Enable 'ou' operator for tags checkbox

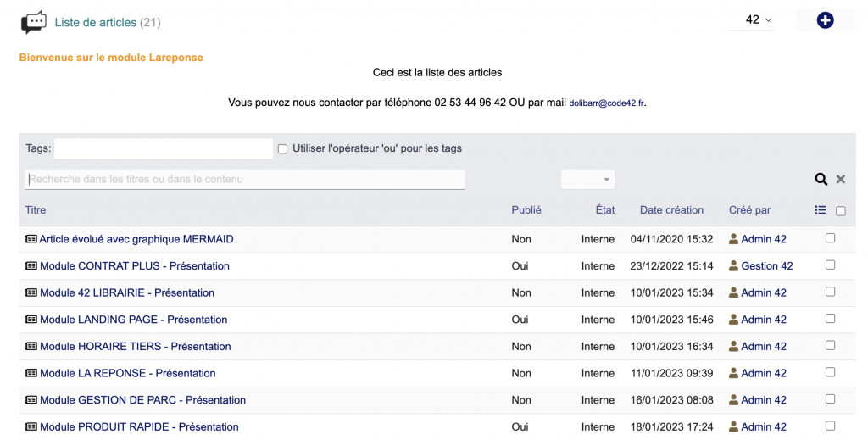(283, 149)
